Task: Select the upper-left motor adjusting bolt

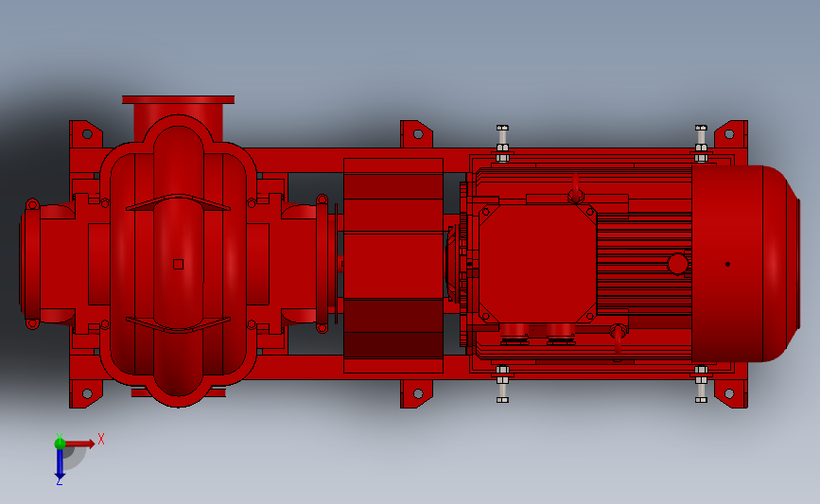Action: (x=502, y=143)
